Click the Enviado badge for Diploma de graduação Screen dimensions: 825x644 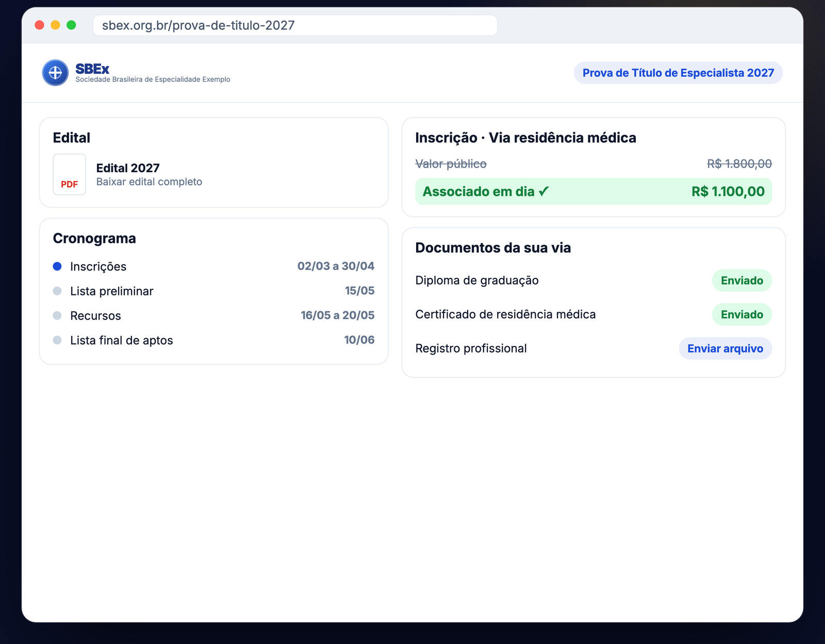[741, 280]
